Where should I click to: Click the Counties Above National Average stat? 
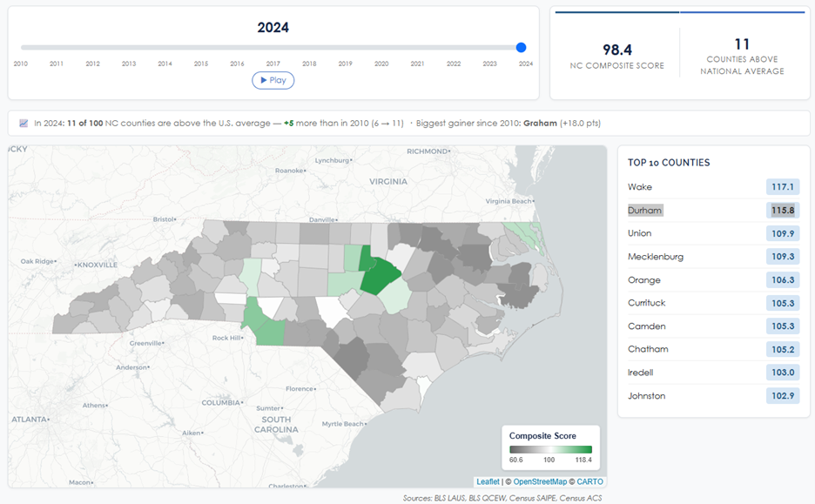pyautogui.click(x=742, y=57)
